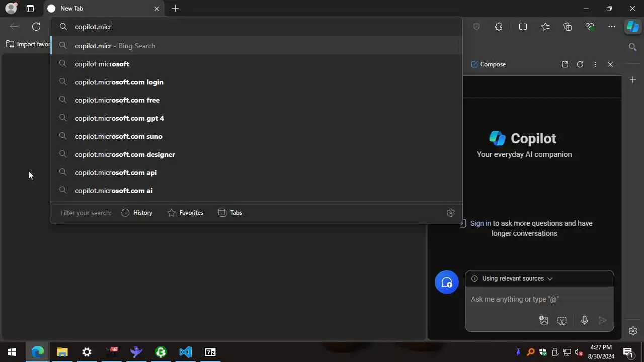Click the 'Ask me anything' input box
The image size is (644, 362).
click(539, 299)
